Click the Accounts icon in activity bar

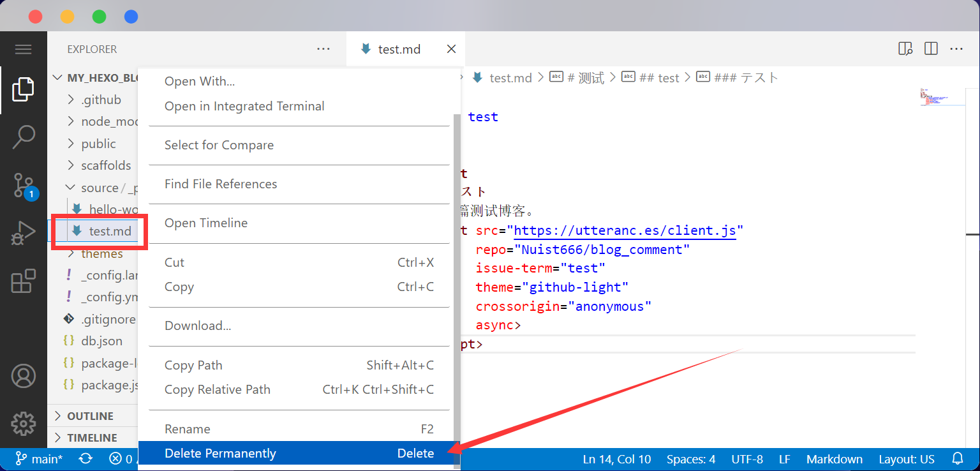click(x=23, y=376)
